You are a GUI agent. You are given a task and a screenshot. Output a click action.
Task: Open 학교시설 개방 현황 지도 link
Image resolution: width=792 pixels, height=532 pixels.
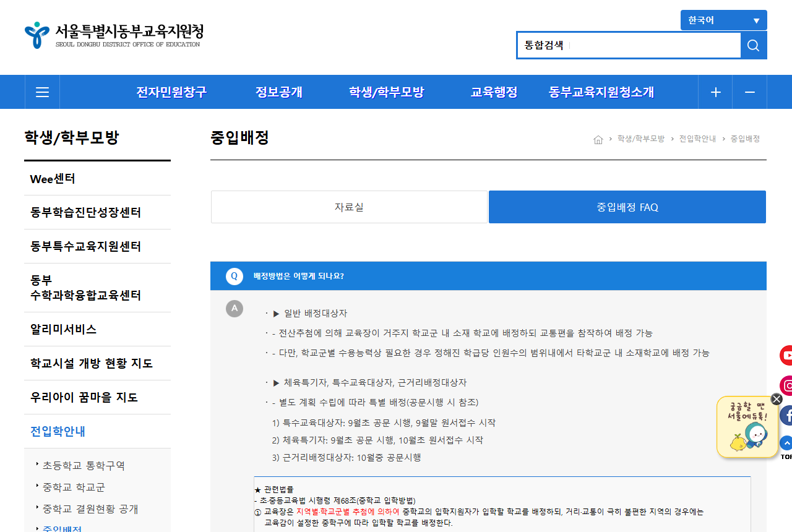97,363
